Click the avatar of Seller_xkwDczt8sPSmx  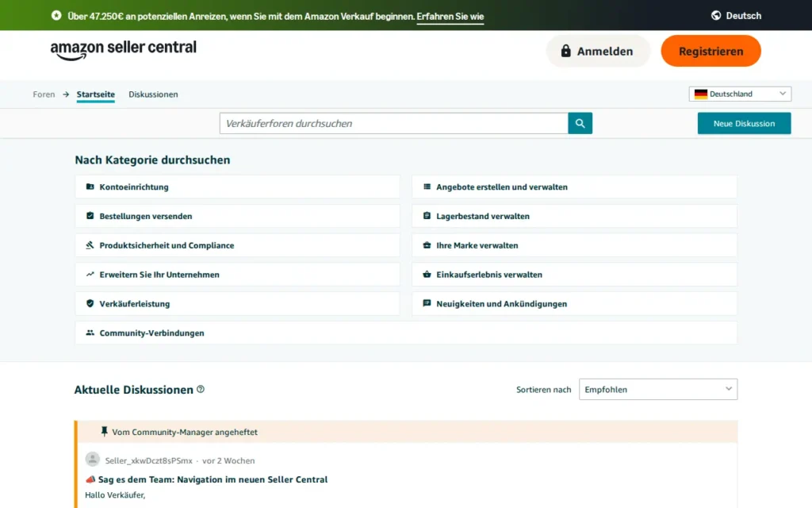coord(93,460)
